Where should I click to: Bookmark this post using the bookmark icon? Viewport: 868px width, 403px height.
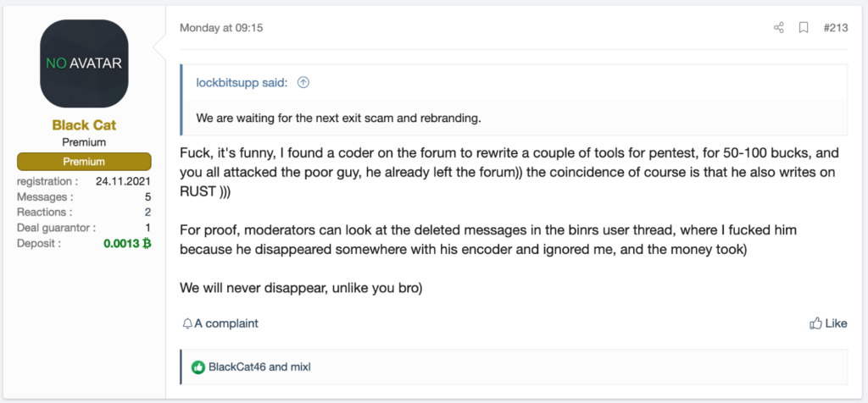[804, 28]
